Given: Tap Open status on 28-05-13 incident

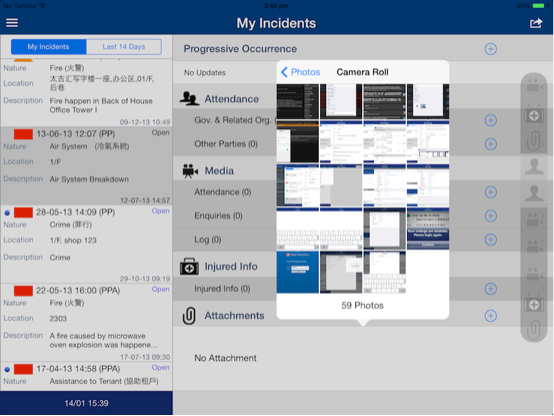Looking at the screenshot, I should 160,211.
